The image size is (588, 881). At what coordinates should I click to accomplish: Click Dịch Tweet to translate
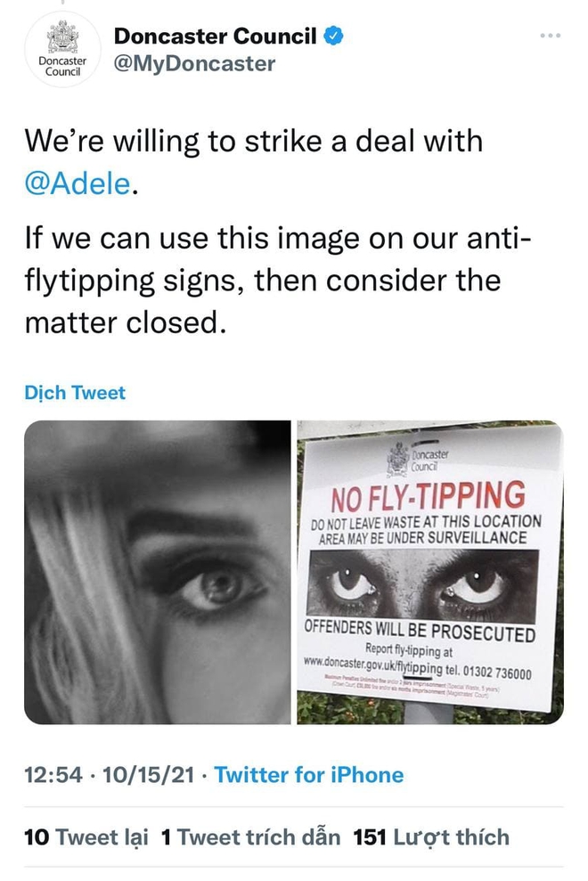(75, 392)
